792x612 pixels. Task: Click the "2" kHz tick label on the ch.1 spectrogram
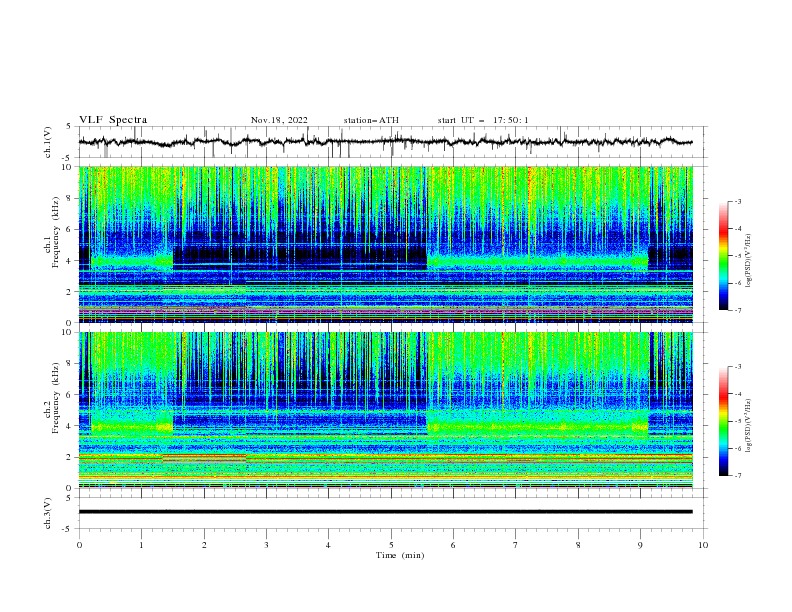(x=71, y=292)
